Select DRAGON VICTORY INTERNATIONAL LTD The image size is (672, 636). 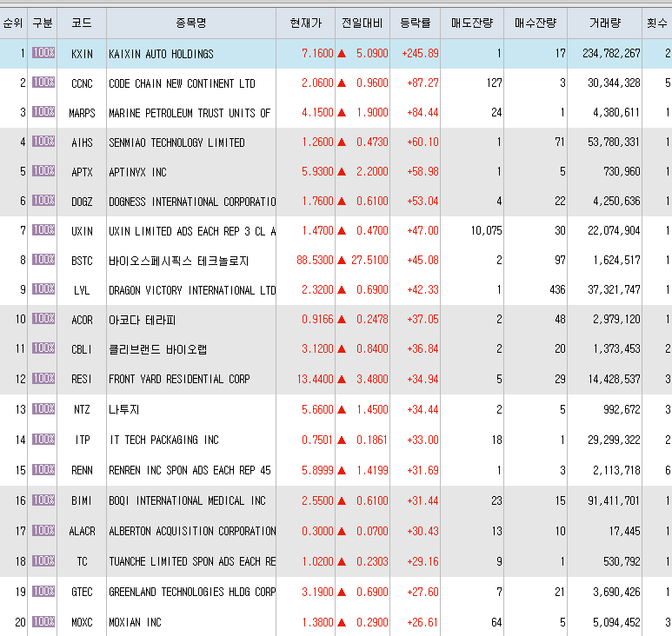192,290
